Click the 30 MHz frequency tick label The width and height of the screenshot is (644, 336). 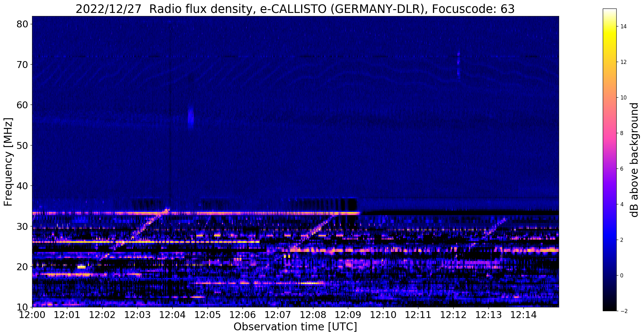[22, 226]
